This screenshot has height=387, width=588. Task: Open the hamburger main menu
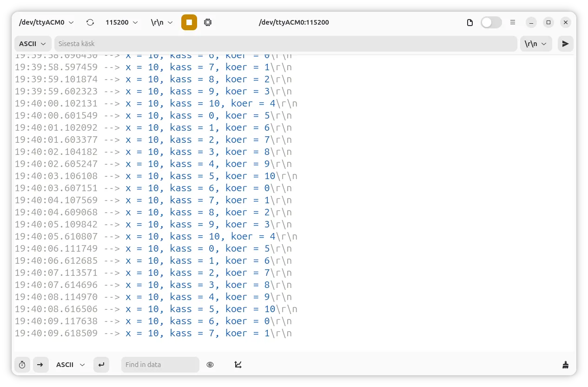pos(513,22)
